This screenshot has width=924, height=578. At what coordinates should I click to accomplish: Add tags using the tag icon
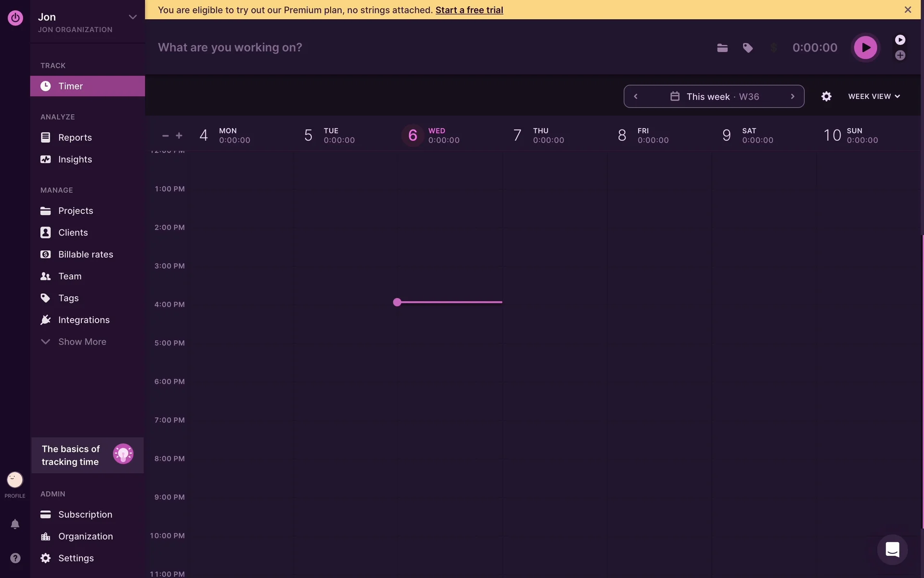[747, 48]
